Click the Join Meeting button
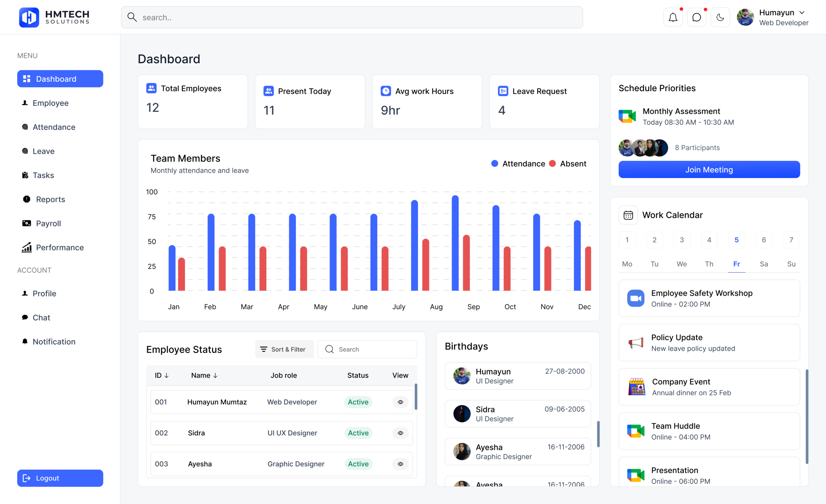The width and height of the screenshot is (826, 504). (709, 170)
